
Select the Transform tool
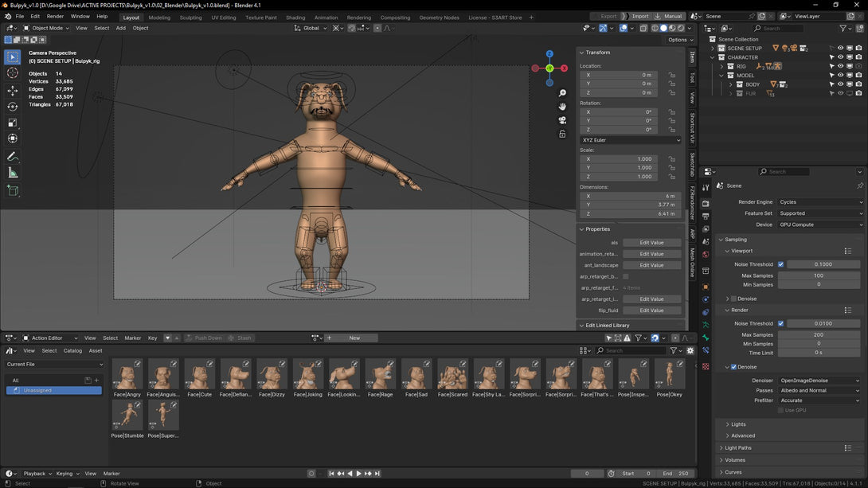click(x=12, y=139)
